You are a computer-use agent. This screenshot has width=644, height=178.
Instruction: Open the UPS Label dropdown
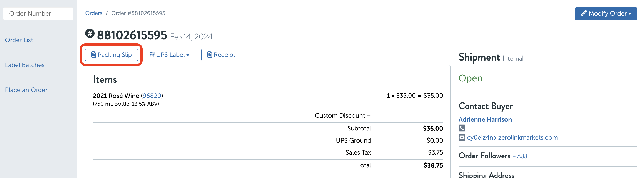170,55
